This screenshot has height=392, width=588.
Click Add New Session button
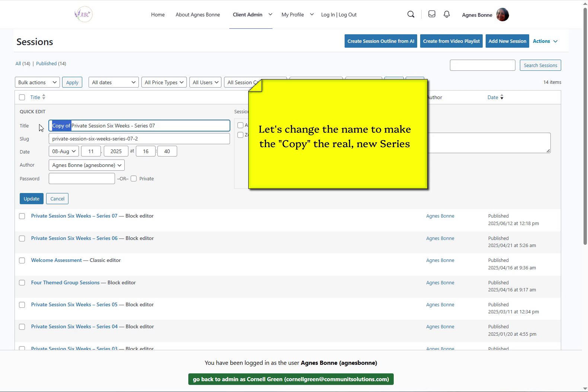(507, 41)
